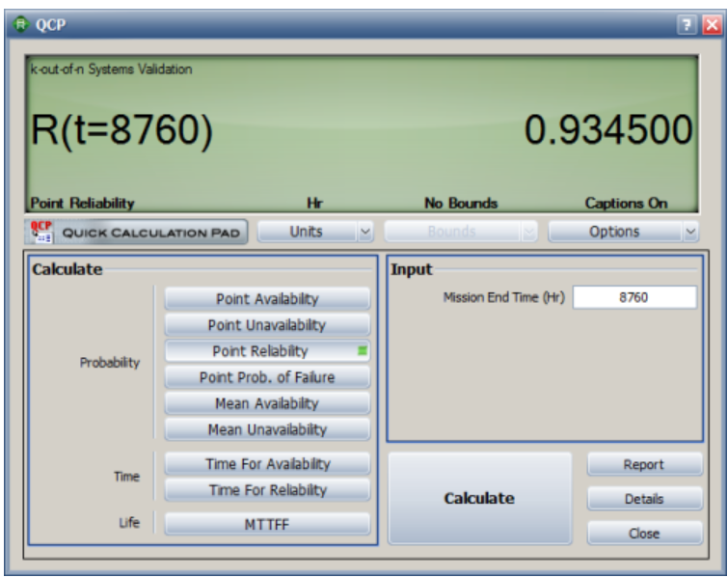
Task: Close the QCP window with the X
Action: click(x=712, y=24)
